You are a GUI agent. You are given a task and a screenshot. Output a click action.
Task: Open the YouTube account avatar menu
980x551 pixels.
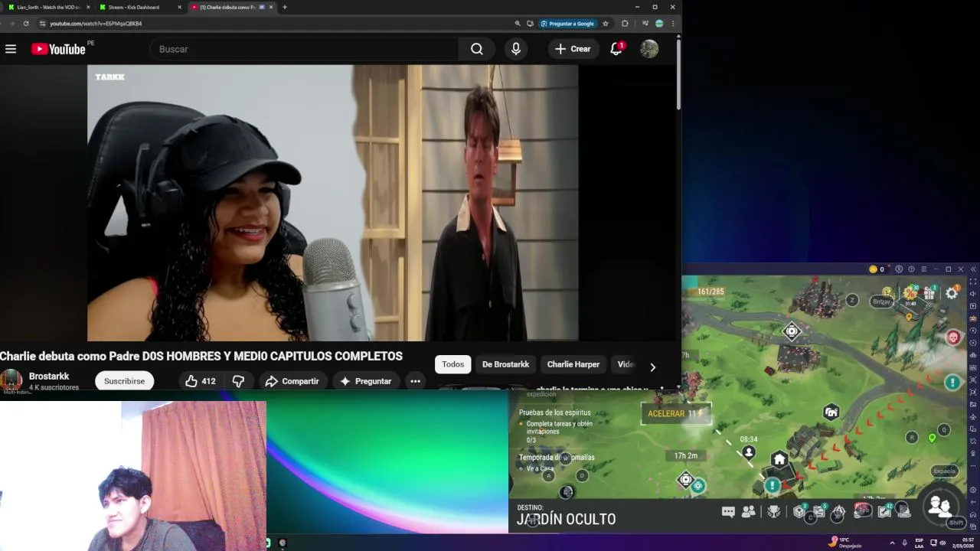click(x=649, y=49)
